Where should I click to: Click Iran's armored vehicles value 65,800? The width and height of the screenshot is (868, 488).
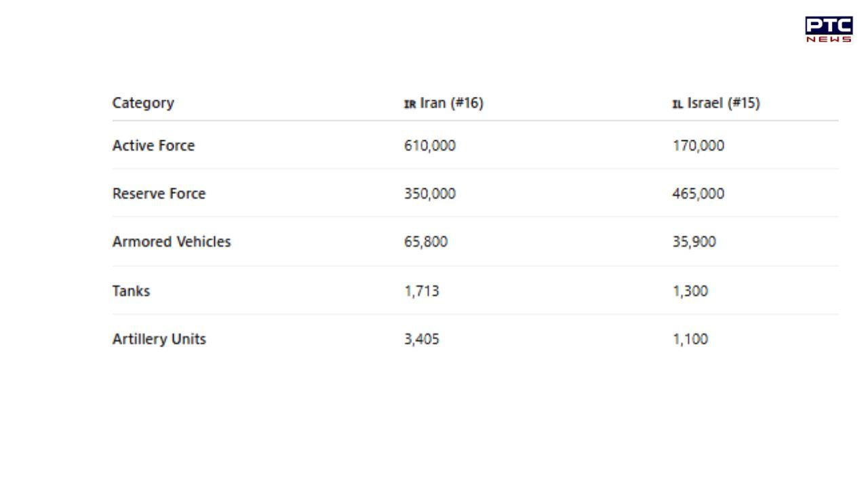[426, 242]
